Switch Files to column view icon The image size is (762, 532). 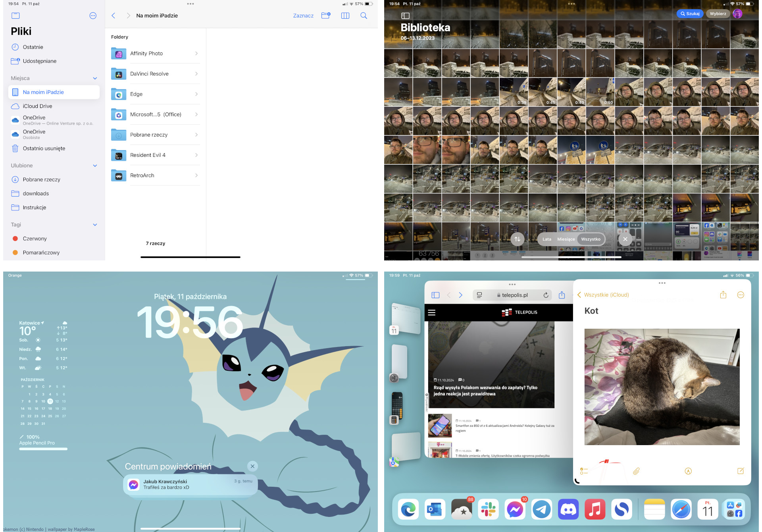pos(345,15)
